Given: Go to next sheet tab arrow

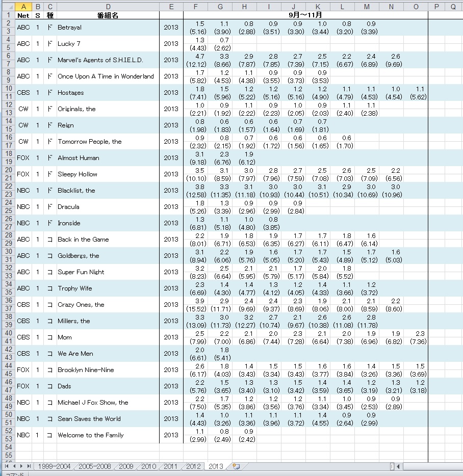Looking at the screenshot, I should click(21, 466).
